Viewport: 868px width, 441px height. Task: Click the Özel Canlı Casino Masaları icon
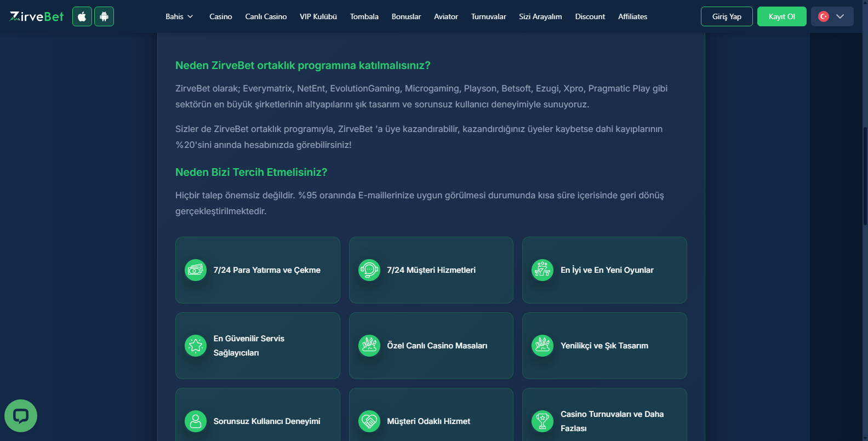pyautogui.click(x=369, y=346)
